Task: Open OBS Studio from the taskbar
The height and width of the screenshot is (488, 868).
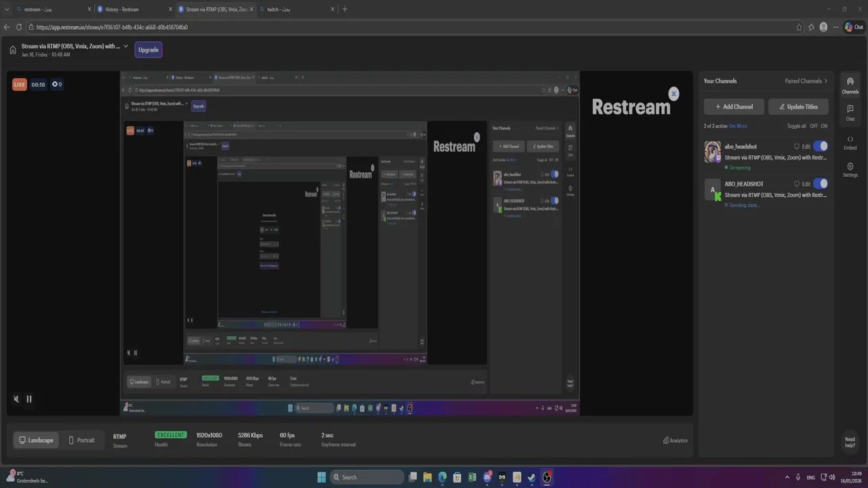Action: [x=547, y=477]
